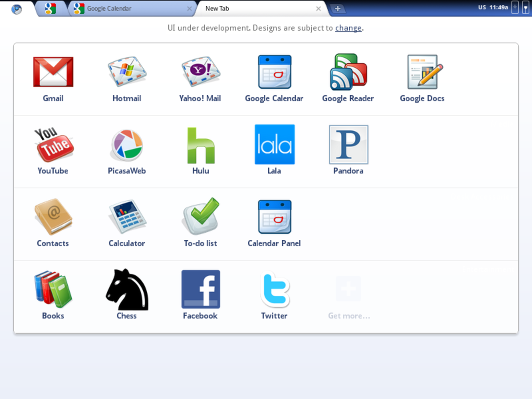Switch to the pinned Google tab
Image resolution: width=532 pixels, height=399 pixels.
(x=51, y=8)
